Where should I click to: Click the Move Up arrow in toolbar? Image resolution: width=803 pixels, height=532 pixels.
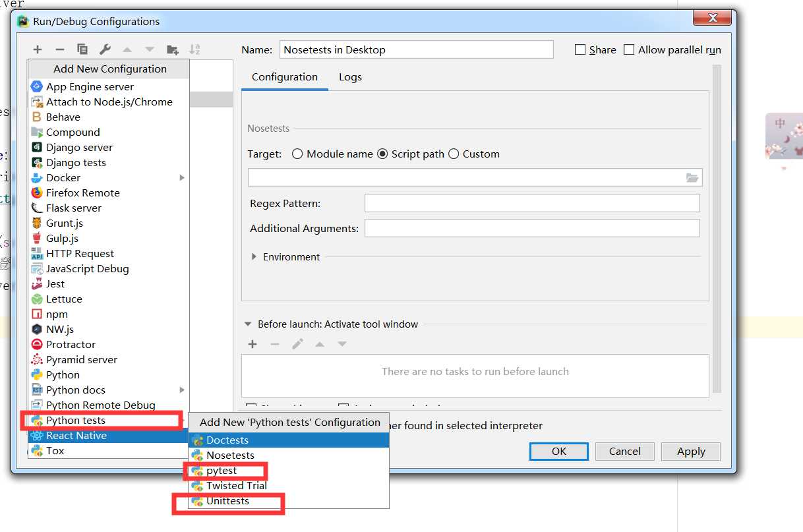click(127, 49)
